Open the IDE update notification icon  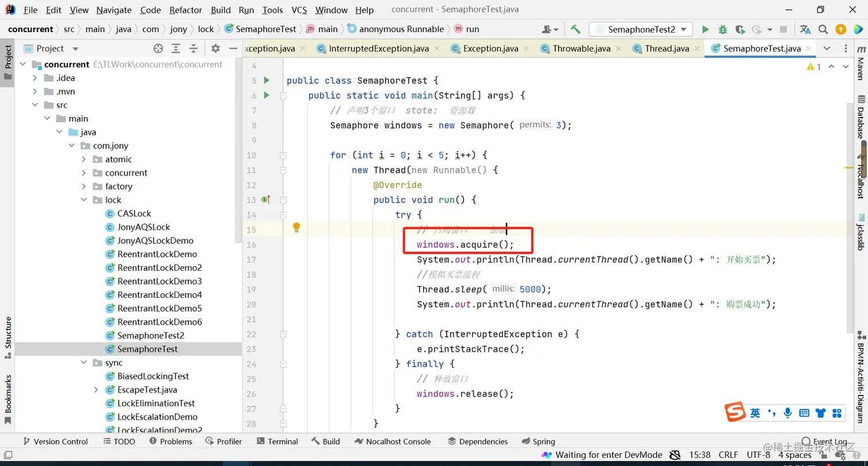[840, 29]
